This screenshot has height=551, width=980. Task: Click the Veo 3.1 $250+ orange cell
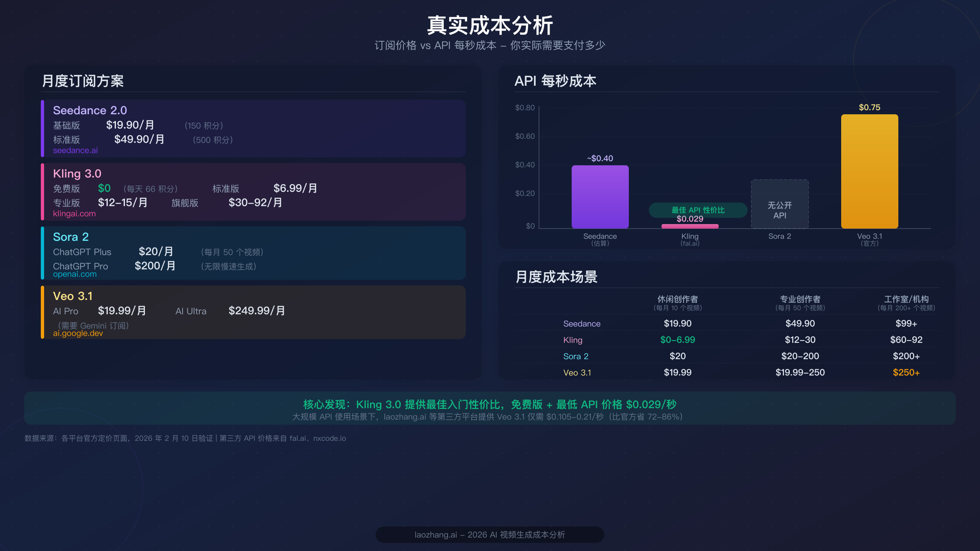pyautogui.click(x=906, y=372)
